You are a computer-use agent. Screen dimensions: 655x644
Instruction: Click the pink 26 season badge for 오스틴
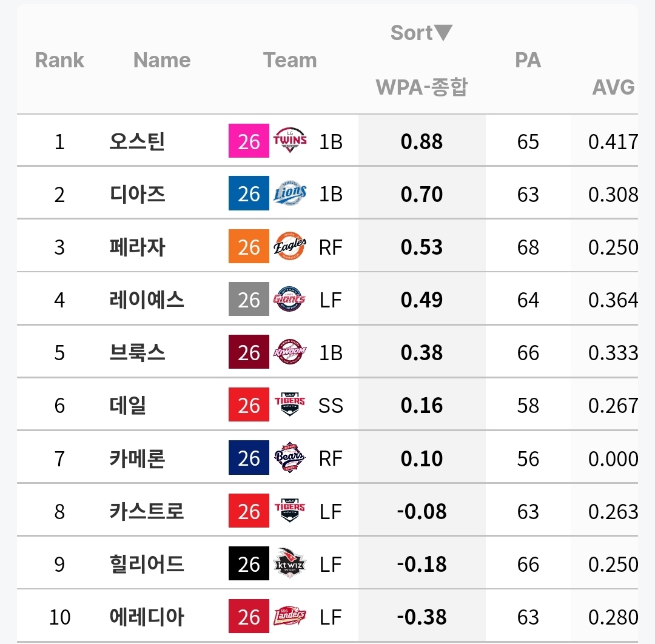tap(249, 141)
